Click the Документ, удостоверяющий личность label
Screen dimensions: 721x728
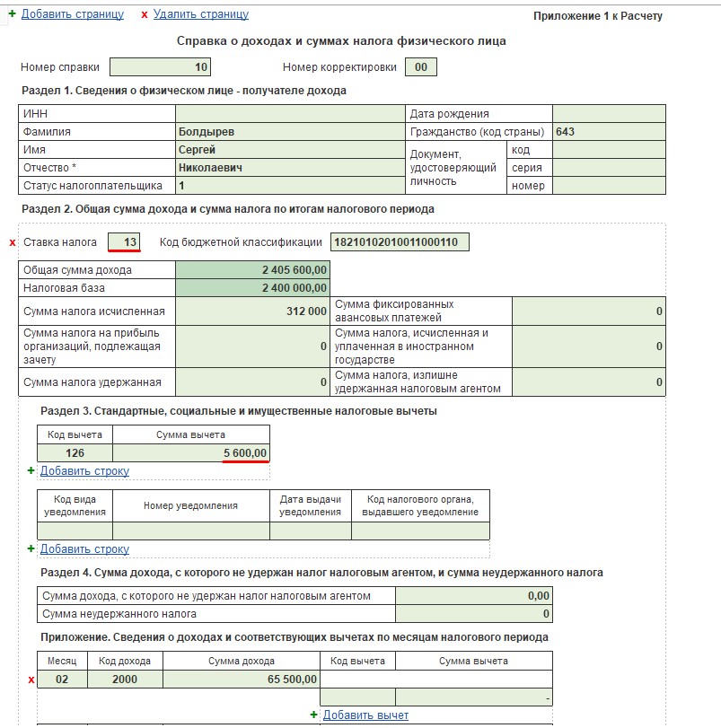453,168
